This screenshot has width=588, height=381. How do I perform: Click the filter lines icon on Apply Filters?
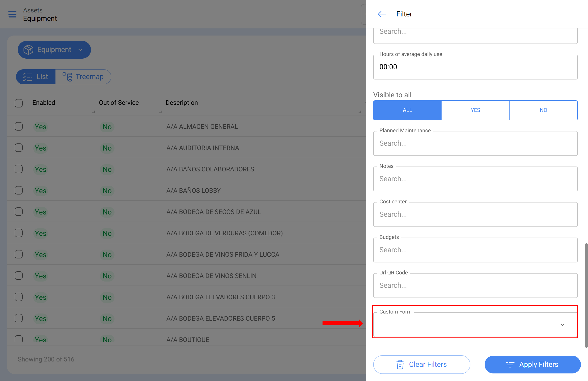(x=510, y=364)
